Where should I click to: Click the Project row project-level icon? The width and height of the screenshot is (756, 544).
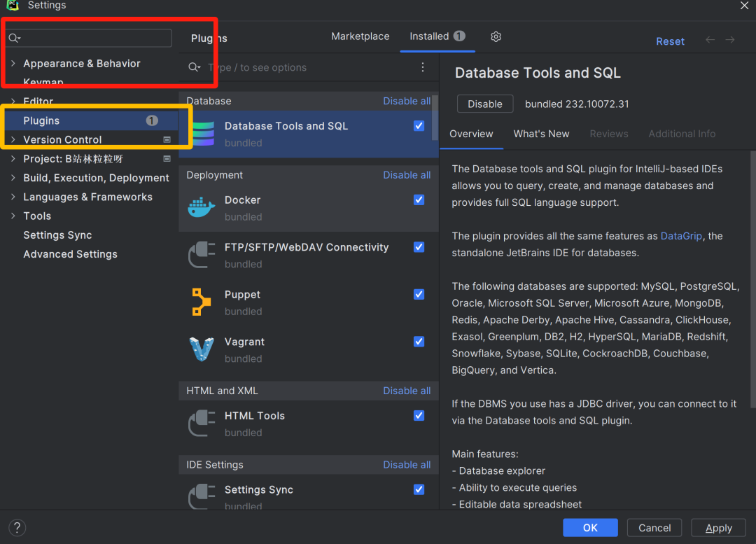(x=167, y=159)
